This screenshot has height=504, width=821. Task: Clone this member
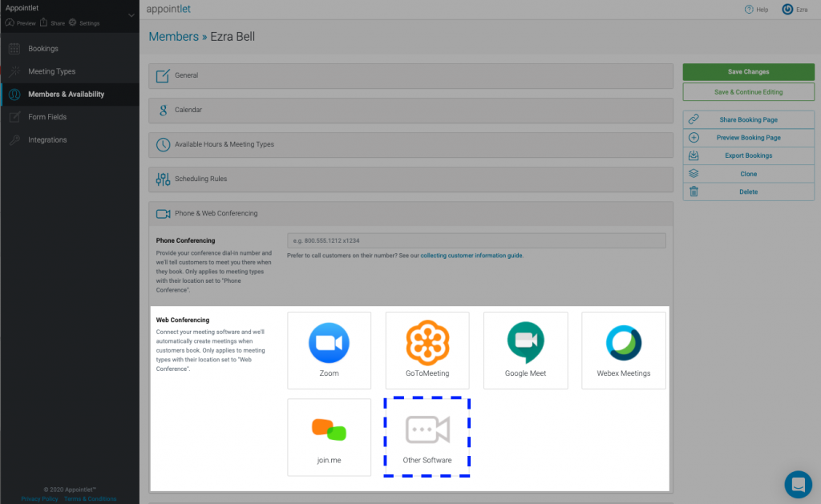(x=748, y=174)
